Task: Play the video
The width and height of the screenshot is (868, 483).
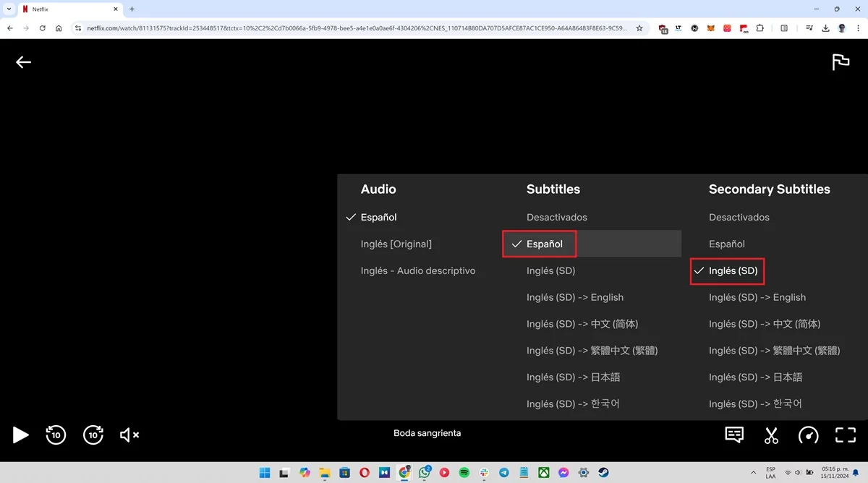Action: click(x=20, y=435)
